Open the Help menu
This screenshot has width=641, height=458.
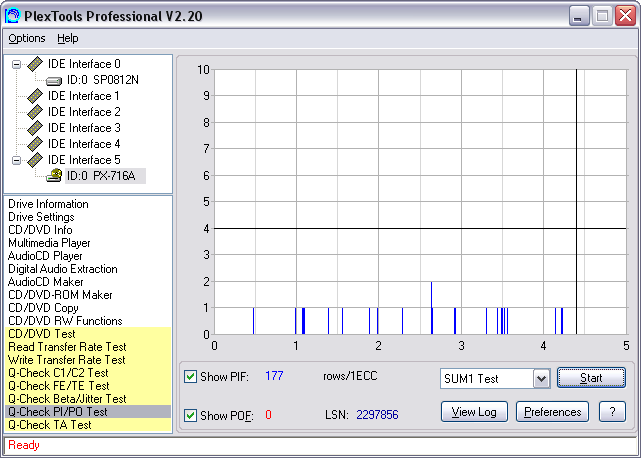[x=67, y=38]
